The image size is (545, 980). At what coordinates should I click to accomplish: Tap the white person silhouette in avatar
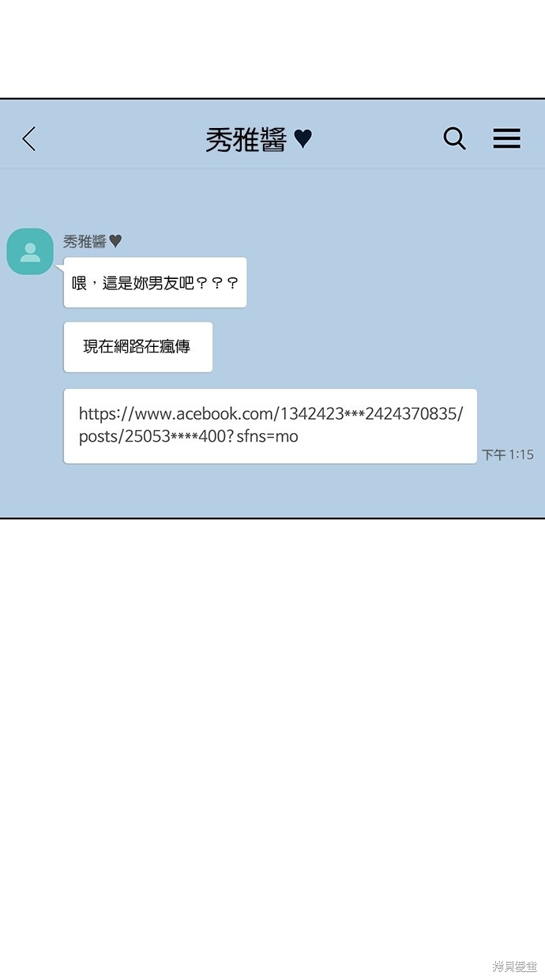(30, 252)
